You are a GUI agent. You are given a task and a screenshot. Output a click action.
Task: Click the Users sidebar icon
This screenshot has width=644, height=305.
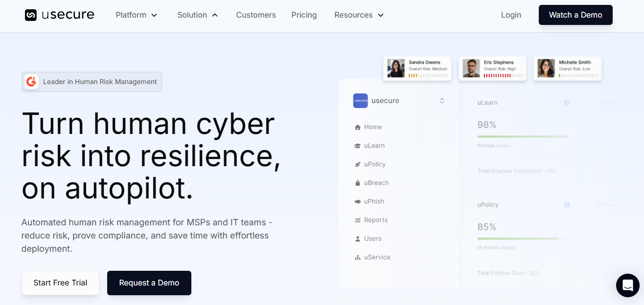(358, 238)
